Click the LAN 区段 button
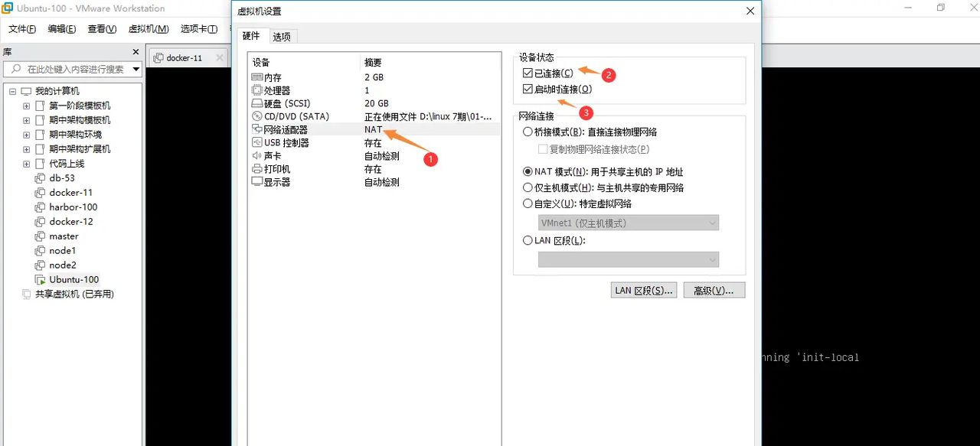 click(x=643, y=290)
